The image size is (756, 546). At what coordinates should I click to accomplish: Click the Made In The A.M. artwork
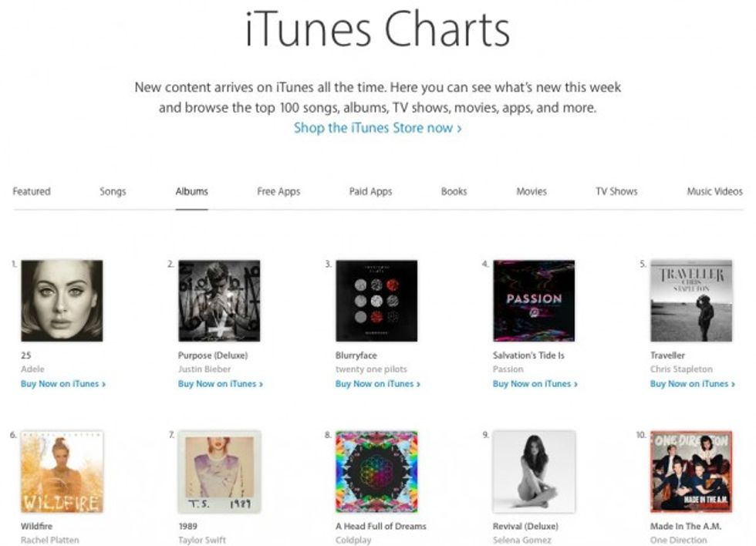click(691, 471)
